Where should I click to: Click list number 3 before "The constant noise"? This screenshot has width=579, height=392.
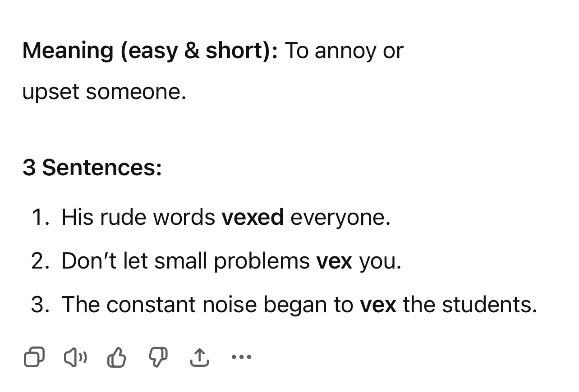(40, 305)
